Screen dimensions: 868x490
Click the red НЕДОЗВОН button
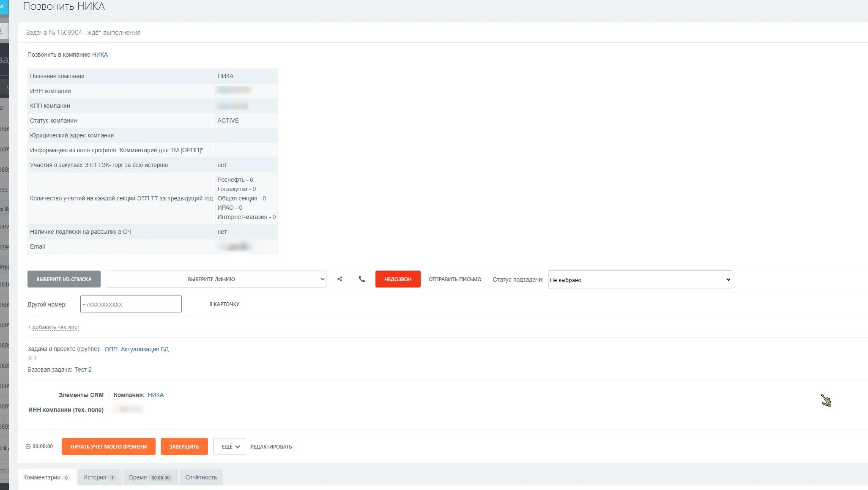pos(398,279)
